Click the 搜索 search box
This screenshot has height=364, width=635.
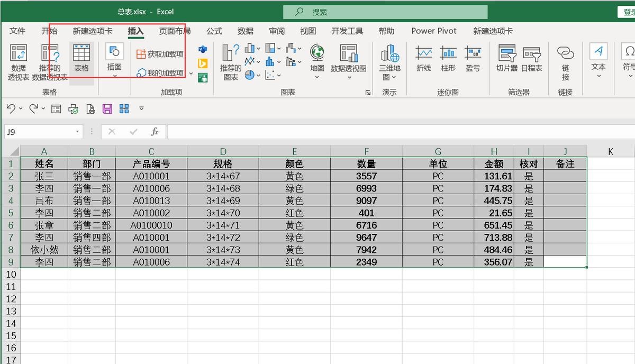[x=385, y=12]
